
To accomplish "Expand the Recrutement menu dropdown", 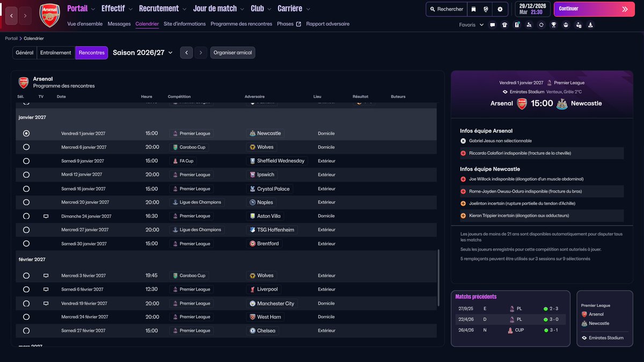I will [185, 9].
